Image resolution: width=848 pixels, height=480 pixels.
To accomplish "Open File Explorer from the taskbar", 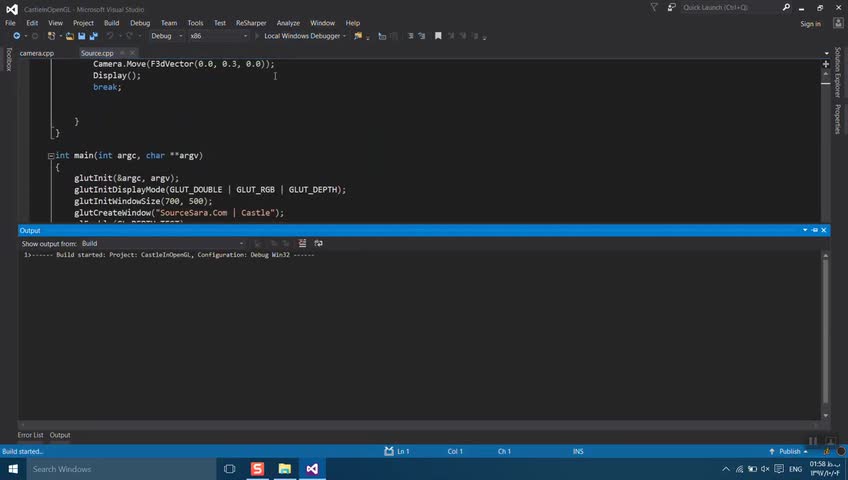I will tap(284, 469).
